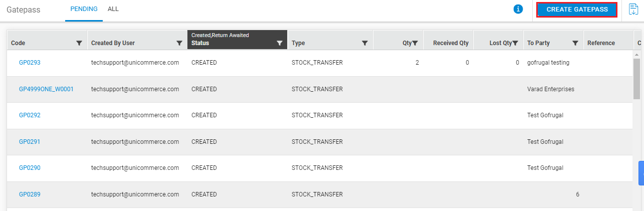The width and height of the screenshot is (644, 211).
Task: Open gatepass GP0290
Action: tap(30, 168)
